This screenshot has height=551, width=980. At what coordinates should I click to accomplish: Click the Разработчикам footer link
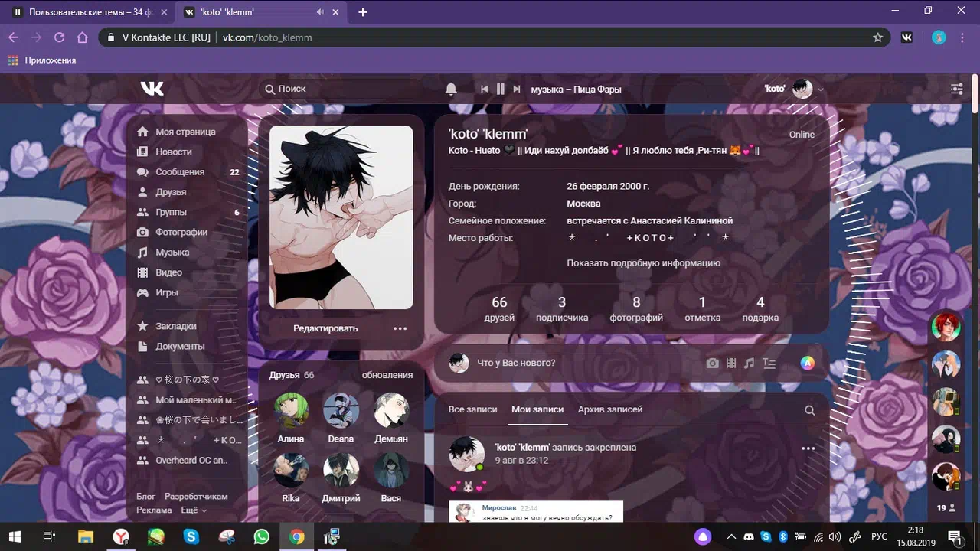point(196,496)
